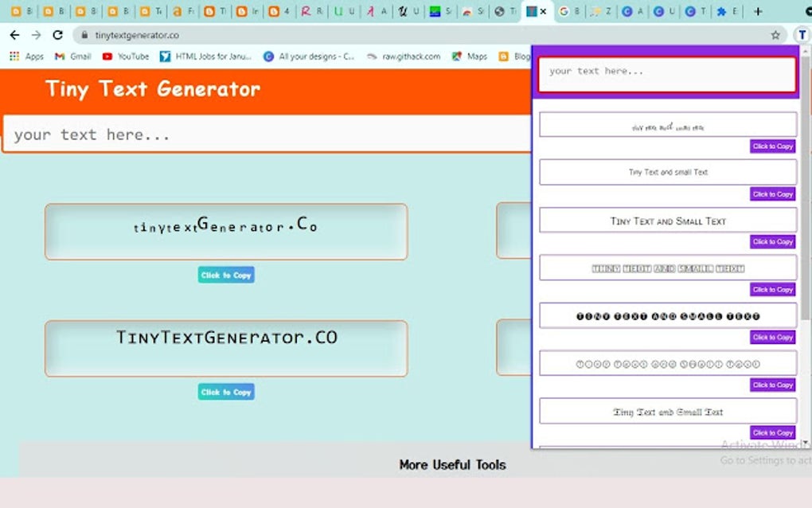Image resolution: width=812 pixels, height=508 pixels.
Task: Copy the outlined circled letters text
Action: (772, 385)
